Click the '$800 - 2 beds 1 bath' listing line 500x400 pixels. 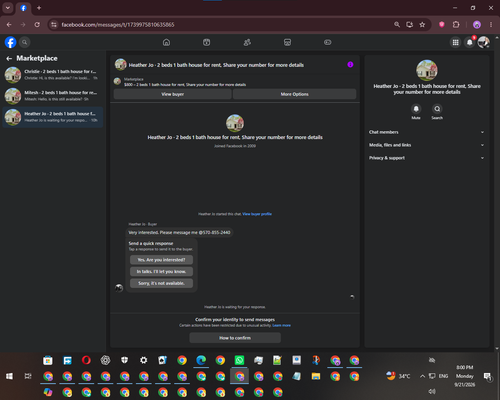point(185,85)
